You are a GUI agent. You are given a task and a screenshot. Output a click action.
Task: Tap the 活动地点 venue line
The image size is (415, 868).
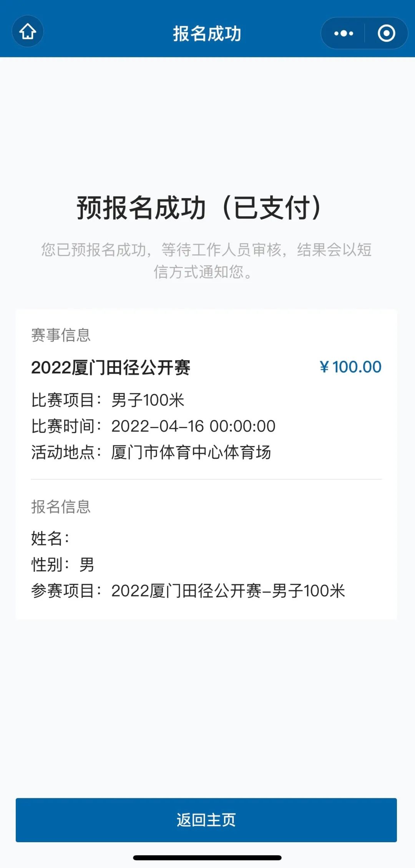tap(151, 452)
